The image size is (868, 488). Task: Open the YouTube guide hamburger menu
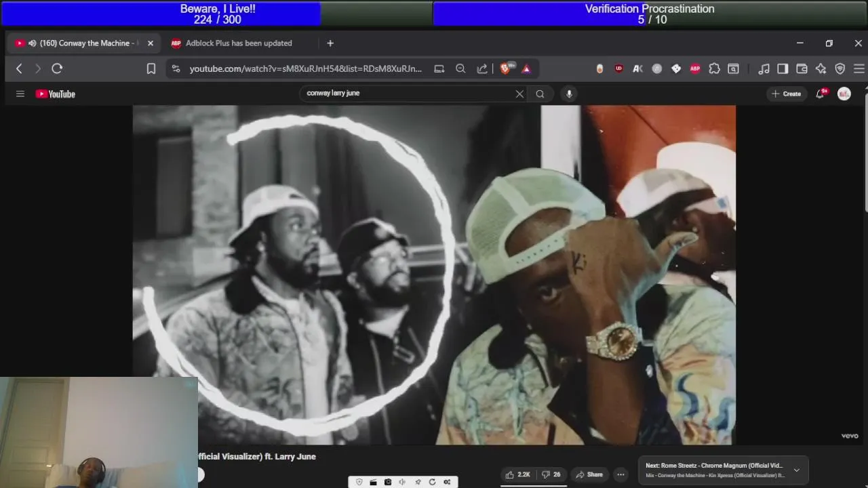pos(20,94)
